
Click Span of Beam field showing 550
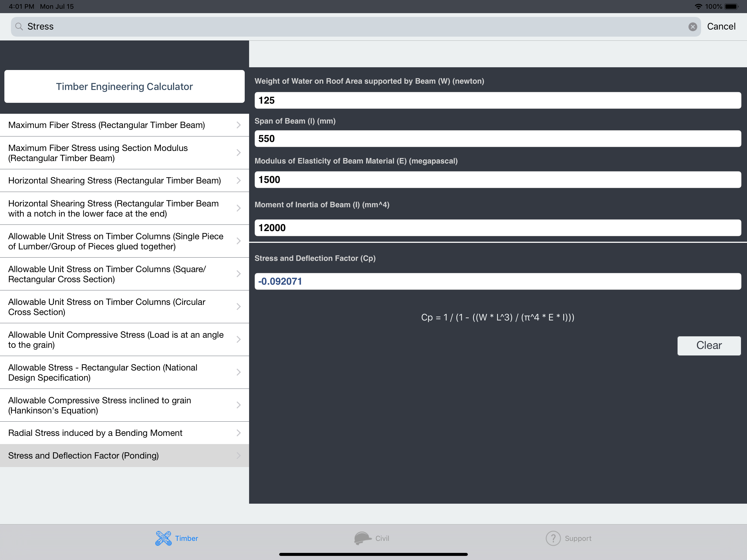pos(497,138)
